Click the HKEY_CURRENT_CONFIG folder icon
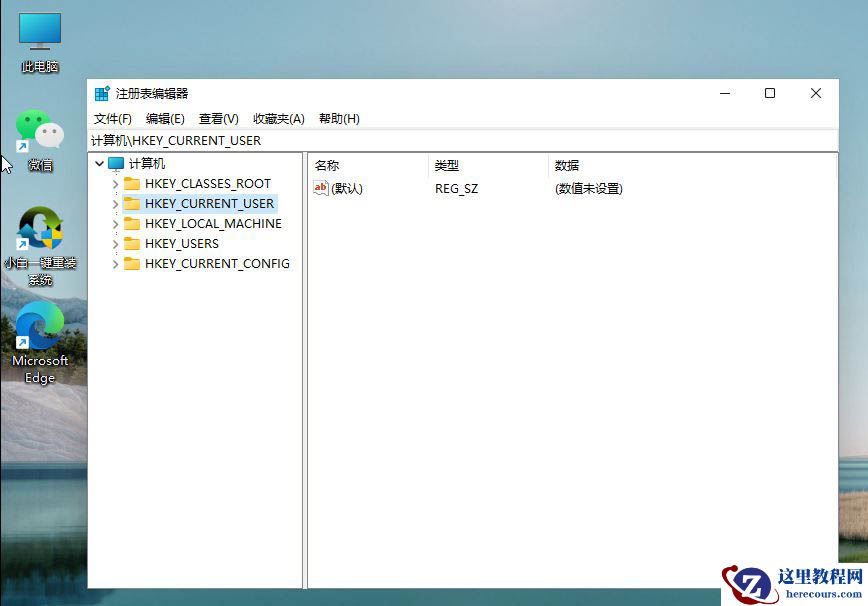The height and width of the screenshot is (606, 868). coord(133,263)
